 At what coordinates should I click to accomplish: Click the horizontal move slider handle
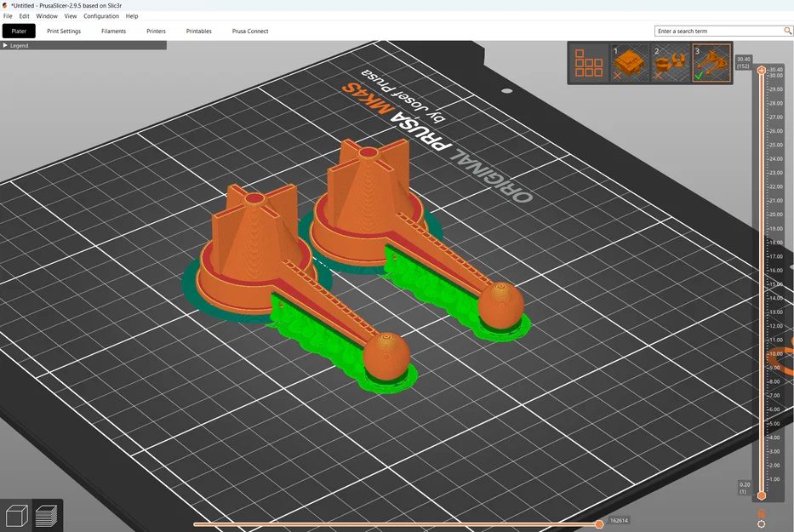coord(599,523)
